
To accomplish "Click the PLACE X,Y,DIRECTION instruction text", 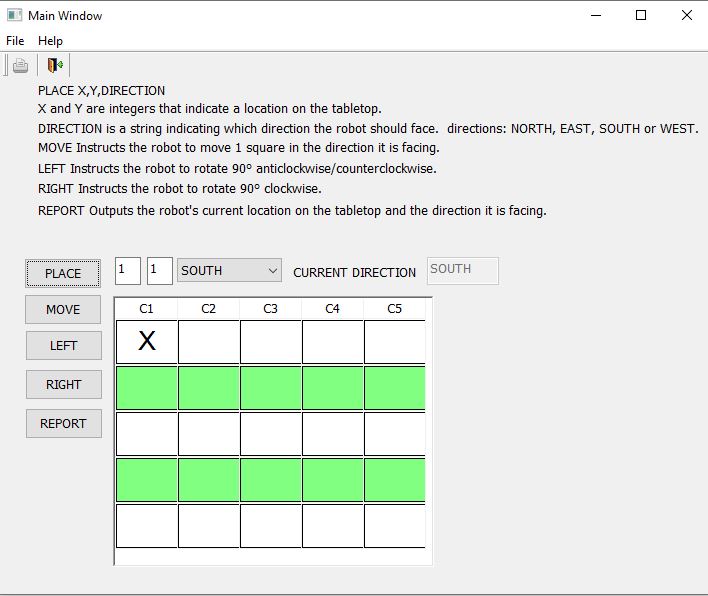I will (102, 91).
